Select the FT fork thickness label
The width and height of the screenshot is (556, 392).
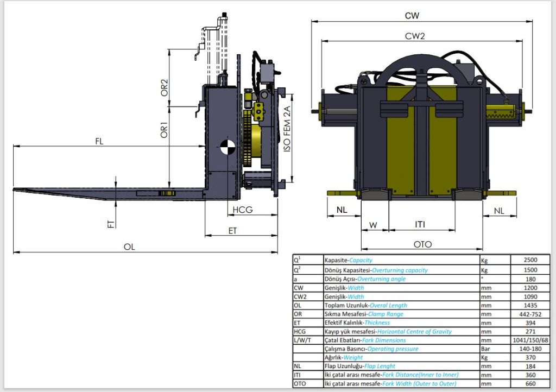111,222
